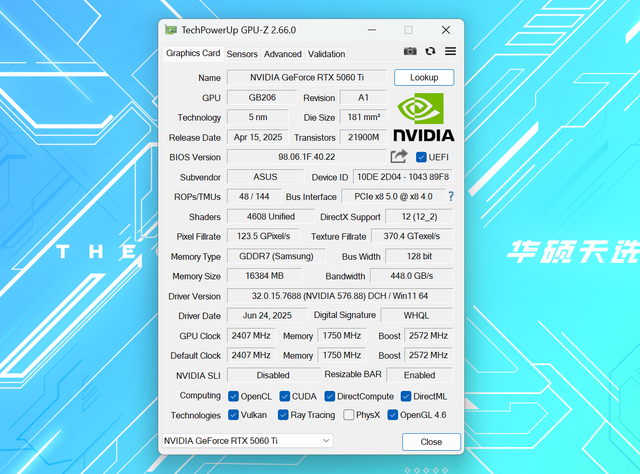Image resolution: width=640 pixels, height=474 pixels.
Task: Switch to the Graphics Card tab
Action: click(x=193, y=53)
